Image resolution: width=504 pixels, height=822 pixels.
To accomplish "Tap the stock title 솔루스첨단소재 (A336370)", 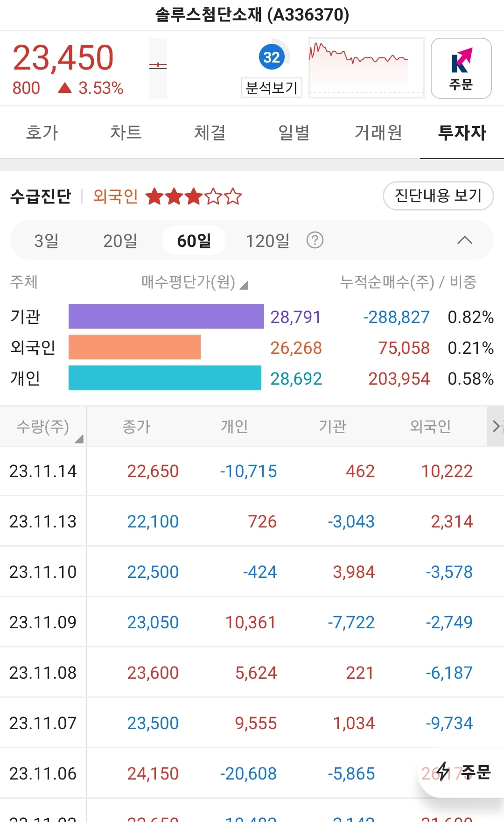I will 252,15.
